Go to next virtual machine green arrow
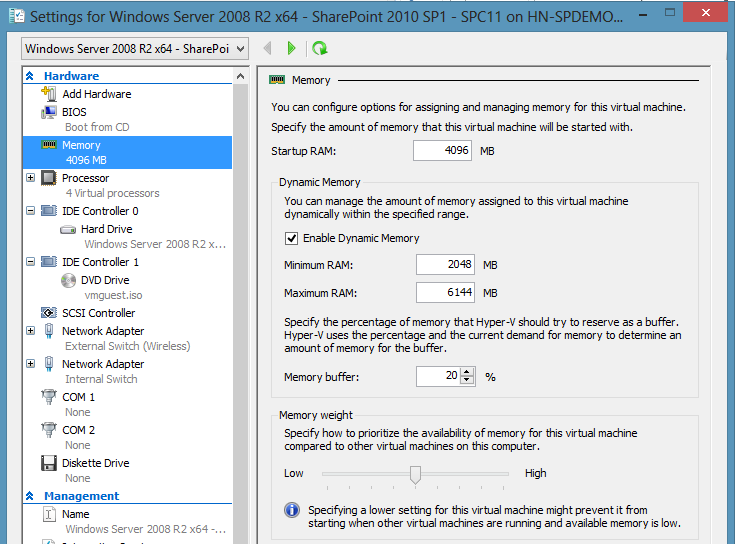Viewport: 735px width, 544px height. [292, 48]
